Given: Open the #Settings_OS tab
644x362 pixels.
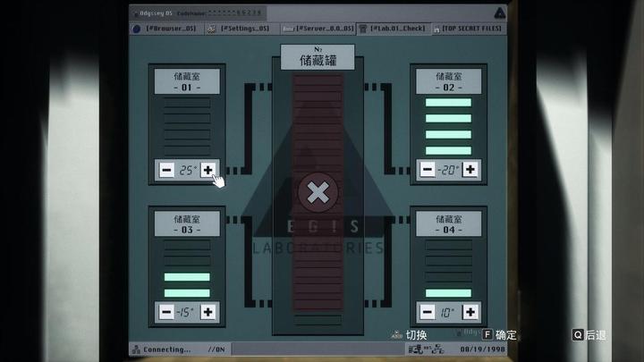Looking at the screenshot, I should [x=242, y=29].
